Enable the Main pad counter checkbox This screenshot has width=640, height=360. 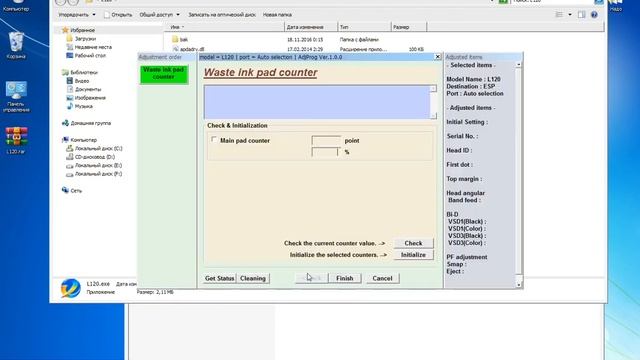click(214, 140)
